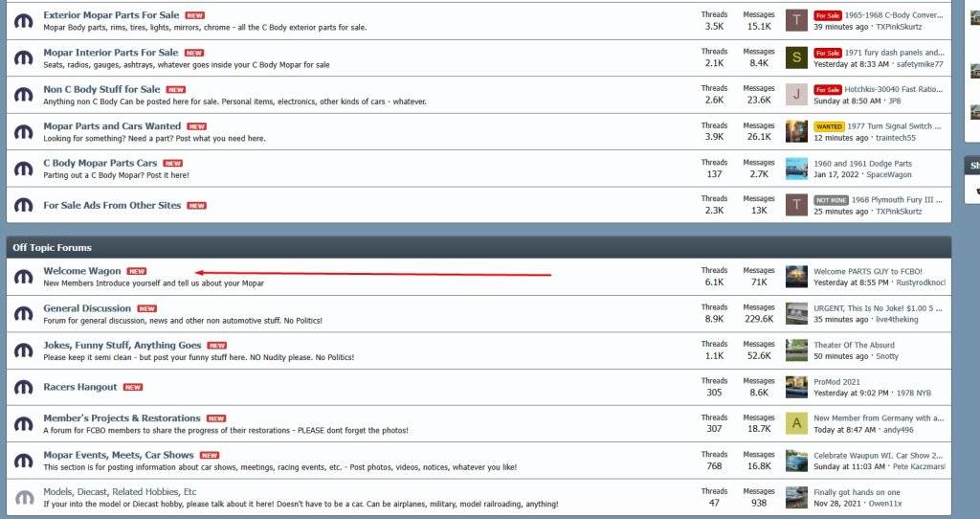The height and width of the screenshot is (519, 980).
Task: Open the Welcome Wagon forum
Action: [x=82, y=271]
